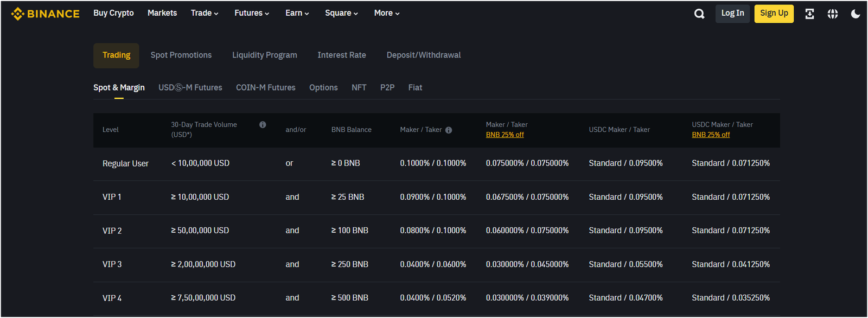Click the 'Standard / 0.05500%' USDC cell

coord(626,264)
